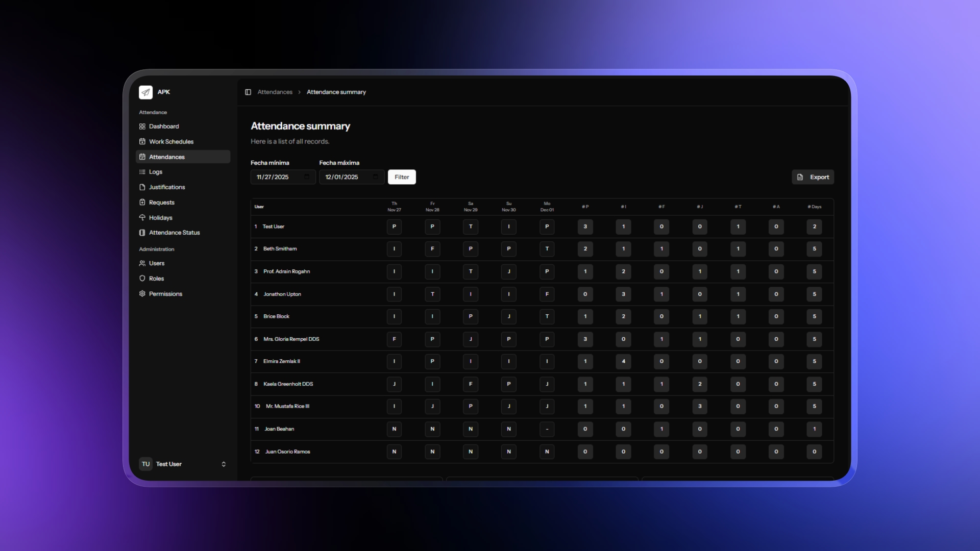
Task: Select the Holidays icon
Action: [x=142, y=217]
